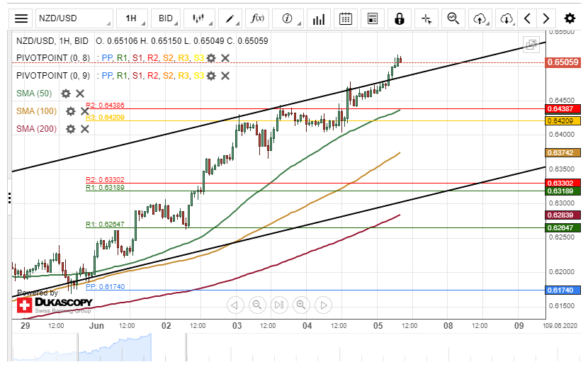The height and width of the screenshot is (367, 588).
Task: Open SMA (200) settings gear
Action: click(x=71, y=129)
